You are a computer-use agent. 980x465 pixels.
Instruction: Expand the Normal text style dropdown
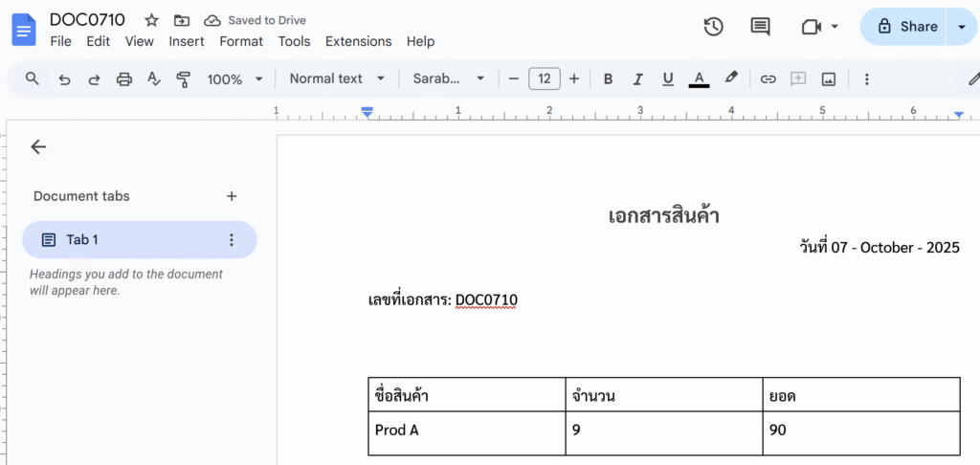[337, 79]
